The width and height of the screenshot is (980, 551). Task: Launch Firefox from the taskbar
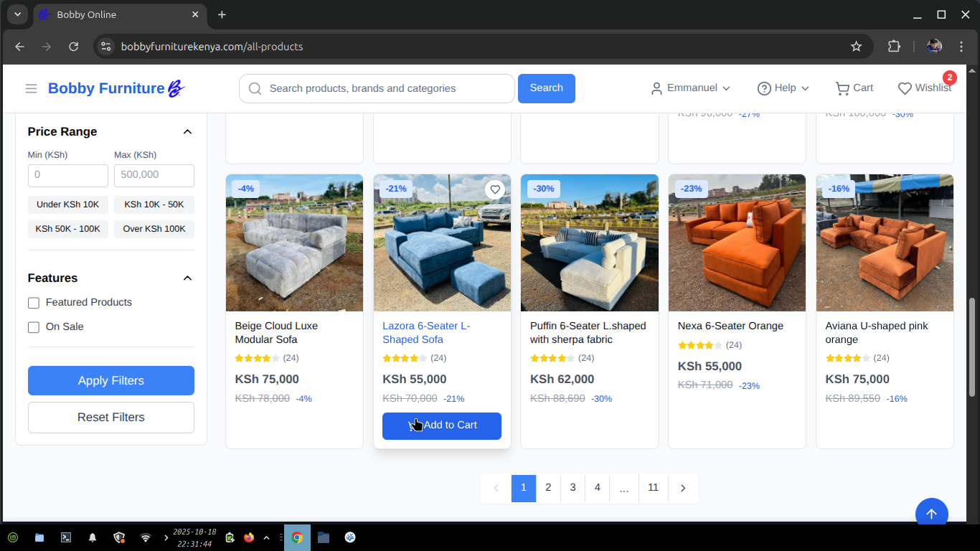pos(249,537)
